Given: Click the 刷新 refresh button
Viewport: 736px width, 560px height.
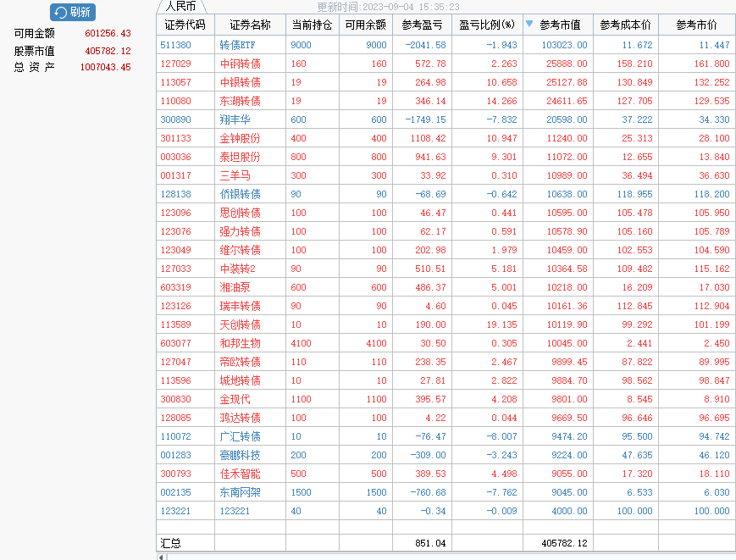Looking at the screenshot, I should click(73, 12).
